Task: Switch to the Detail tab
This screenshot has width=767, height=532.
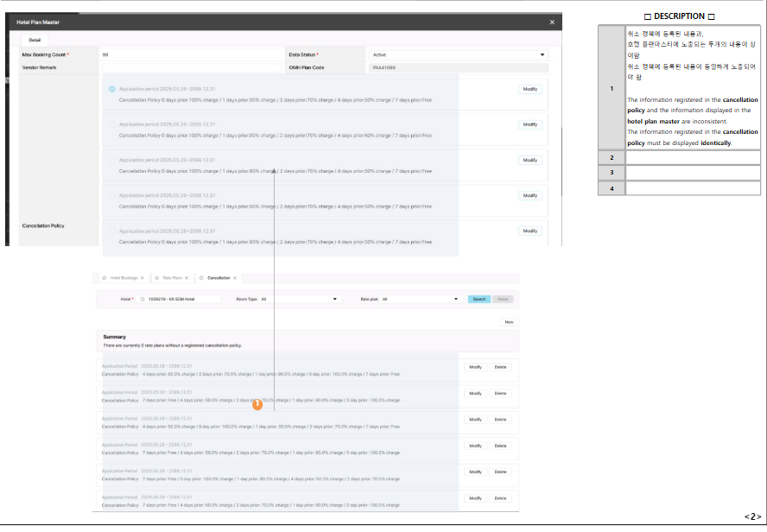Action: point(35,40)
